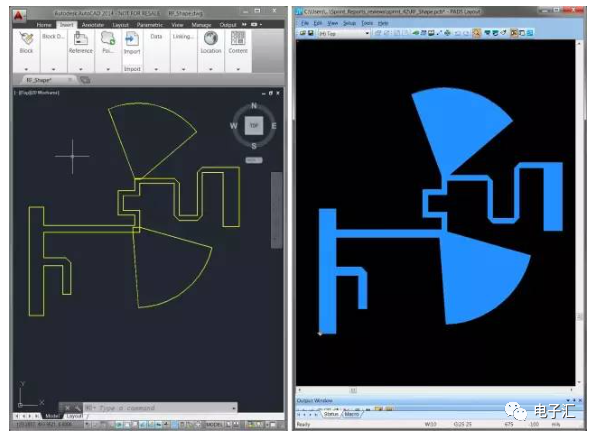Expand the Data panel dropdown arrow
594x437 pixels.
(x=156, y=69)
